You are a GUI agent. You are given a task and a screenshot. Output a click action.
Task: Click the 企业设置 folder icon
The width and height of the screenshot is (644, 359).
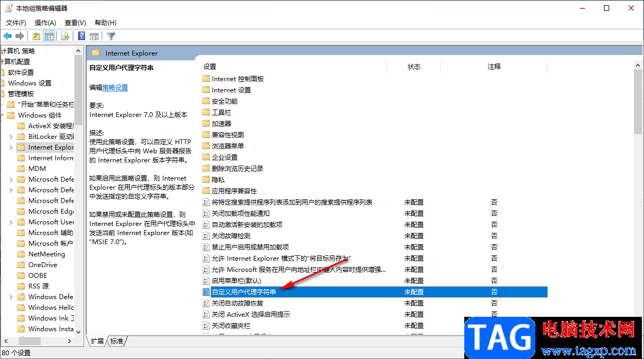[206, 157]
